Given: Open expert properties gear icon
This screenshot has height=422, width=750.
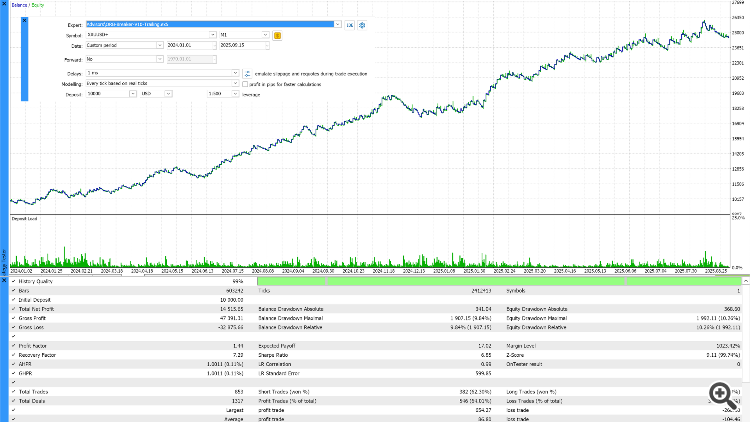Looking at the screenshot, I should pyautogui.click(x=362, y=23).
